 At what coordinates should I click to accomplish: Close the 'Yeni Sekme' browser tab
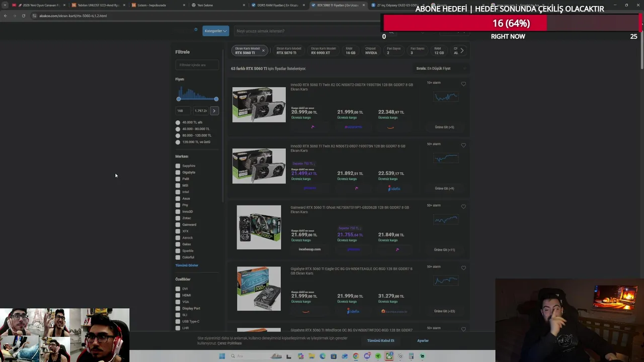pyautogui.click(x=244, y=5)
